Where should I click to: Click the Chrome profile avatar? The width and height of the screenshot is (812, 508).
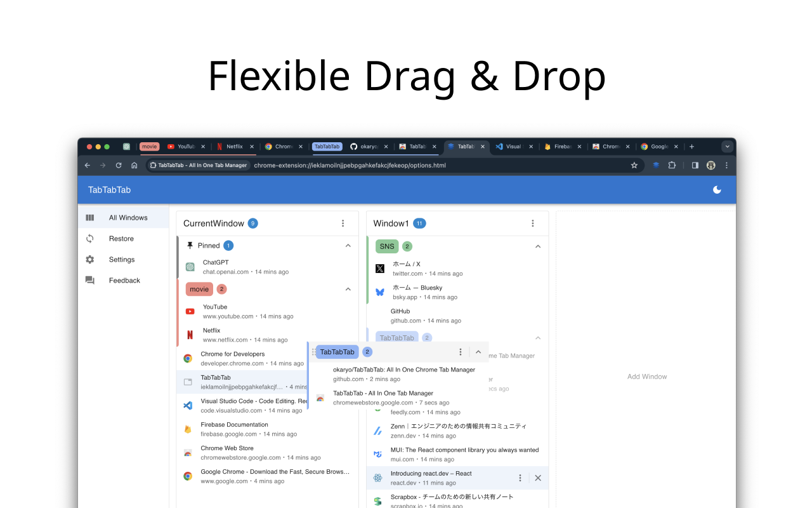[x=710, y=165]
